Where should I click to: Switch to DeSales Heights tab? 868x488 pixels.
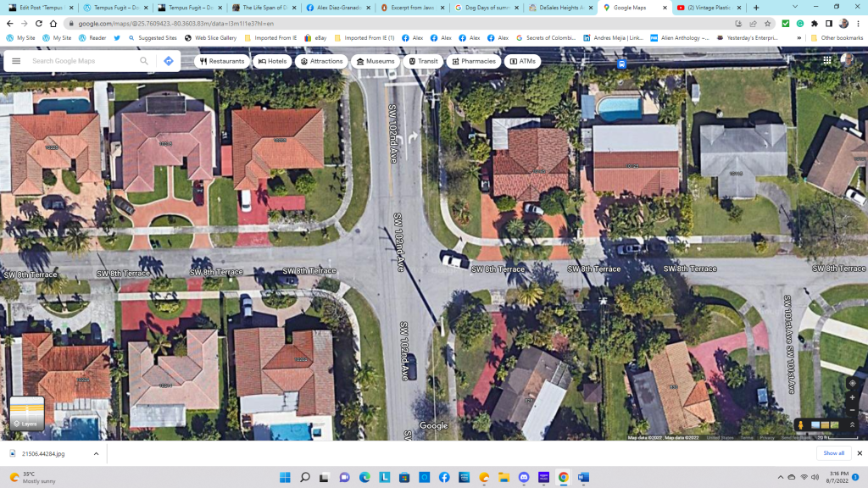(x=559, y=8)
